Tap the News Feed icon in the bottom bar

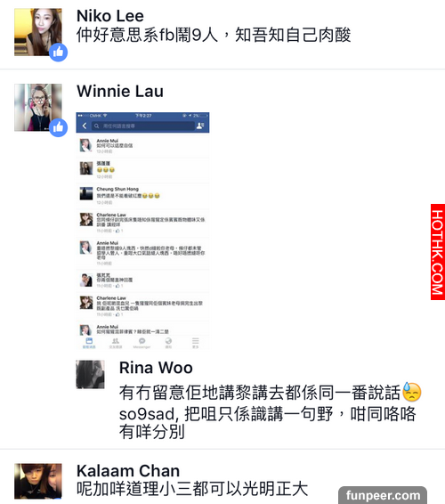(x=89, y=343)
